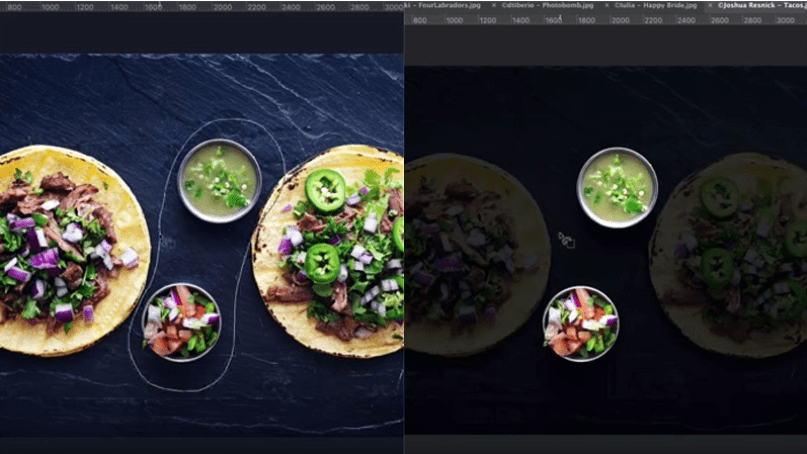Activate the Joshua Resnick Tacos tab

[x=764, y=5]
